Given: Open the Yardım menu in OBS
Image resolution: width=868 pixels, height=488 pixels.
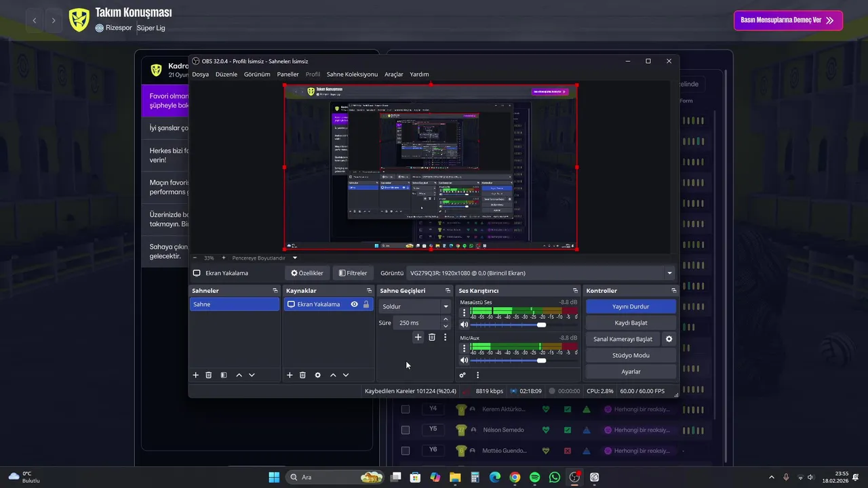Looking at the screenshot, I should click(419, 75).
